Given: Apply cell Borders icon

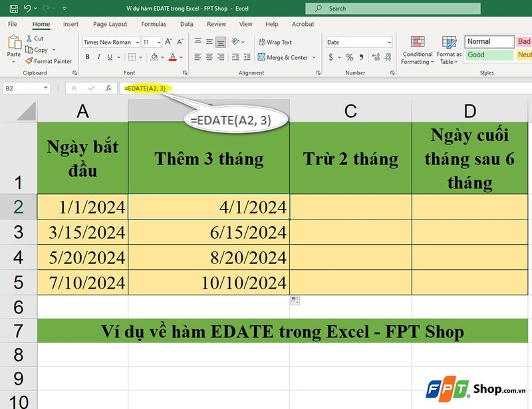Looking at the screenshot, I should 132,57.
